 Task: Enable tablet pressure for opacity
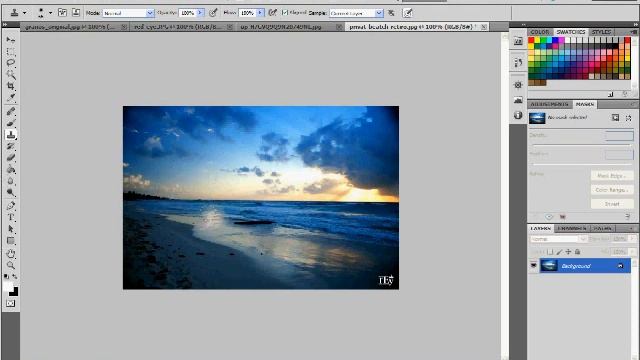[x=213, y=13]
